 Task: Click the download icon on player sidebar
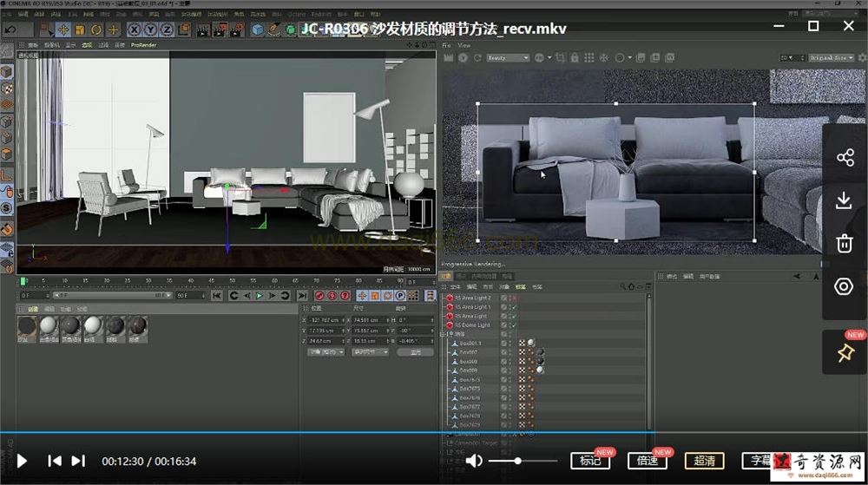coord(845,200)
